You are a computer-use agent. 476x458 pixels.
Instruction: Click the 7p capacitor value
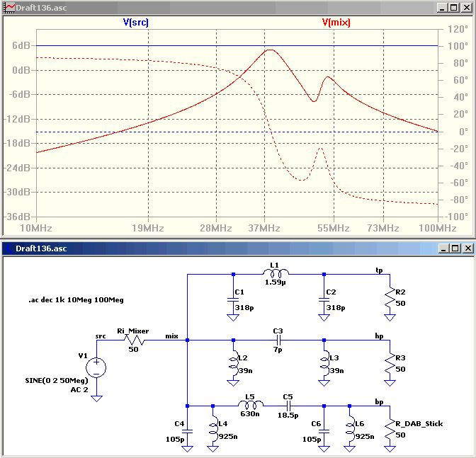pyautogui.click(x=278, y=350)
